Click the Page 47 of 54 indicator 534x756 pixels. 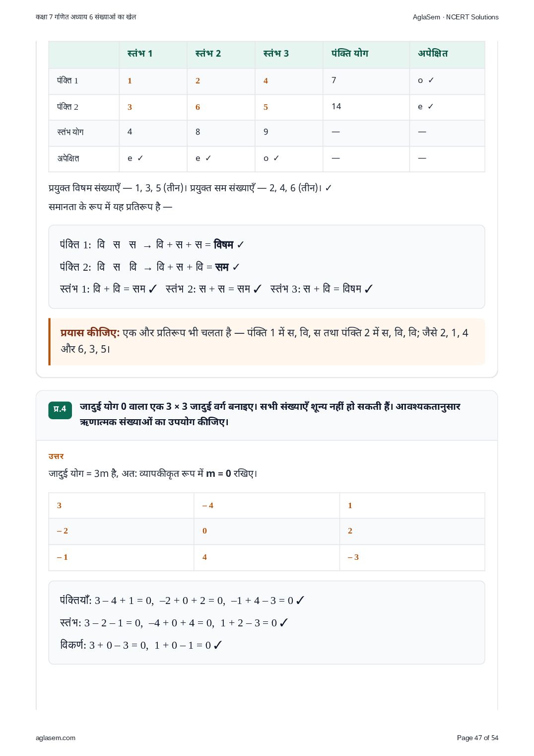pos(477,738)
